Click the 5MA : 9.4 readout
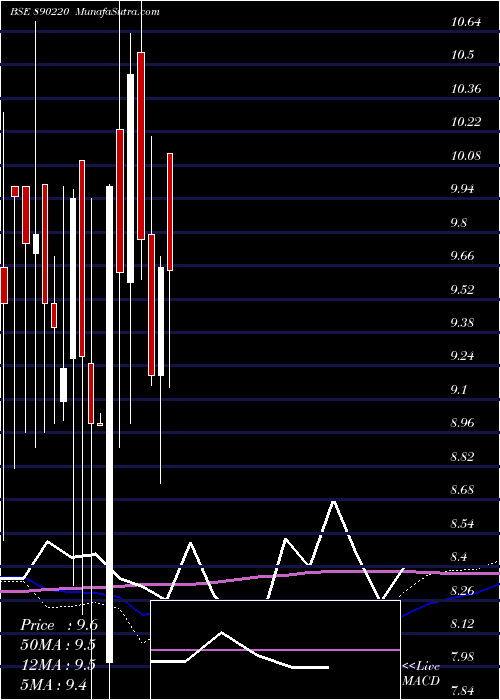This screenshot has width=500, height=700. tap(54, 684)
